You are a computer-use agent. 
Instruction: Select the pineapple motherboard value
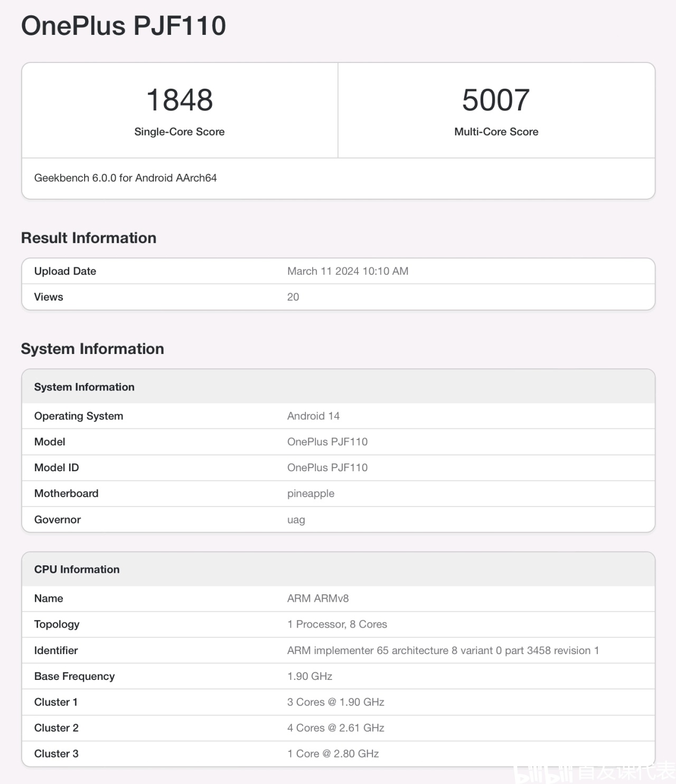[311, 493]
